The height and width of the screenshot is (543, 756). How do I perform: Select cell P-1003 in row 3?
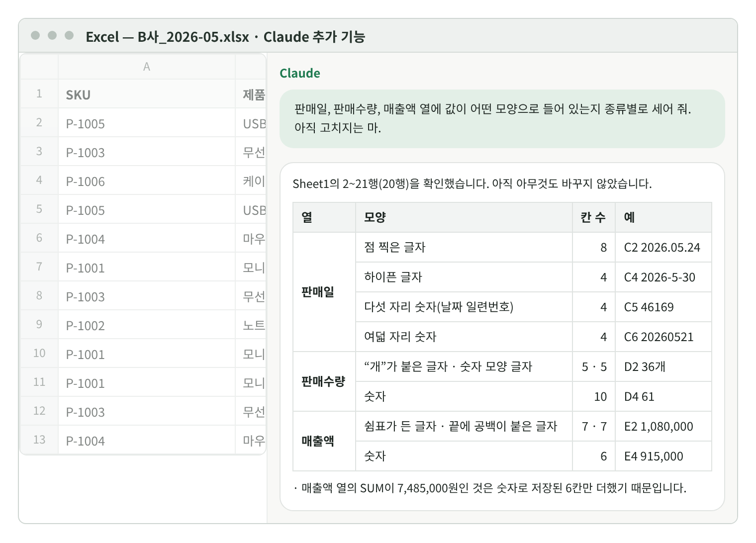[x=146, y=152]
